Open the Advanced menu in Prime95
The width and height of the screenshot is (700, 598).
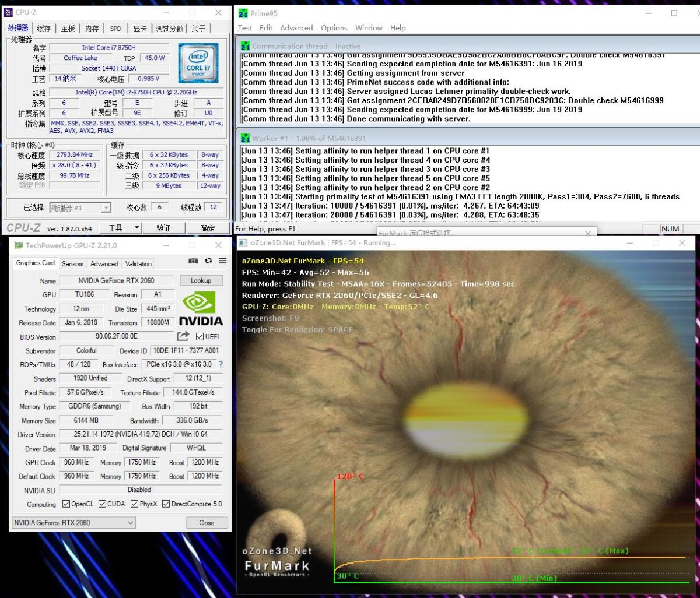tap(296, 28)
